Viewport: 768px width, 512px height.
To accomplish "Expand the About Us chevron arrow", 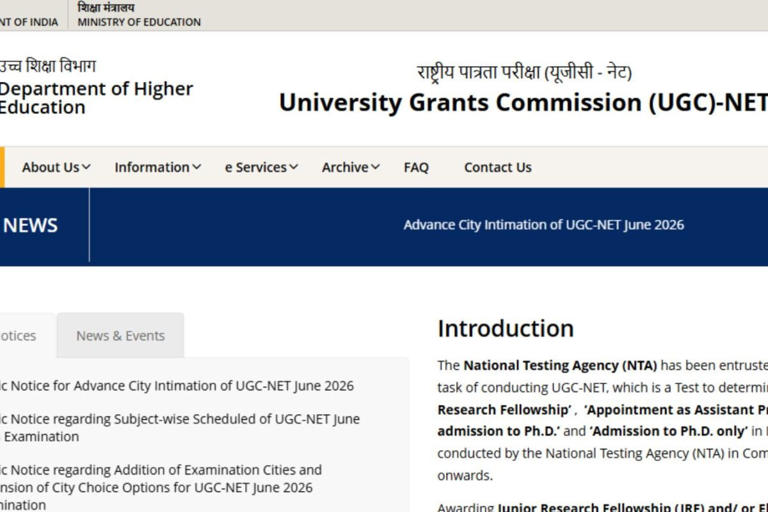I will pos(86,168).
